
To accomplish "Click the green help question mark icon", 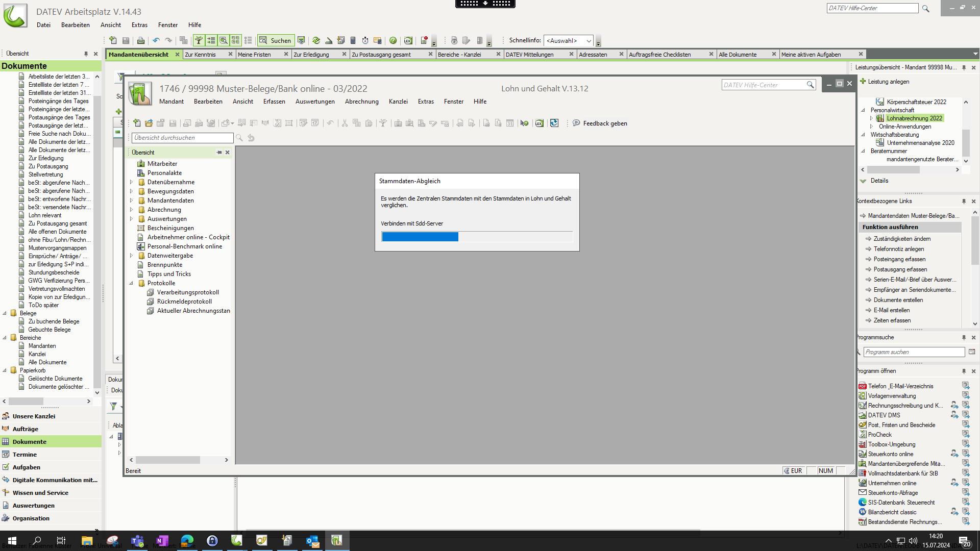I will pyautogui.click(x=393, y=40).
